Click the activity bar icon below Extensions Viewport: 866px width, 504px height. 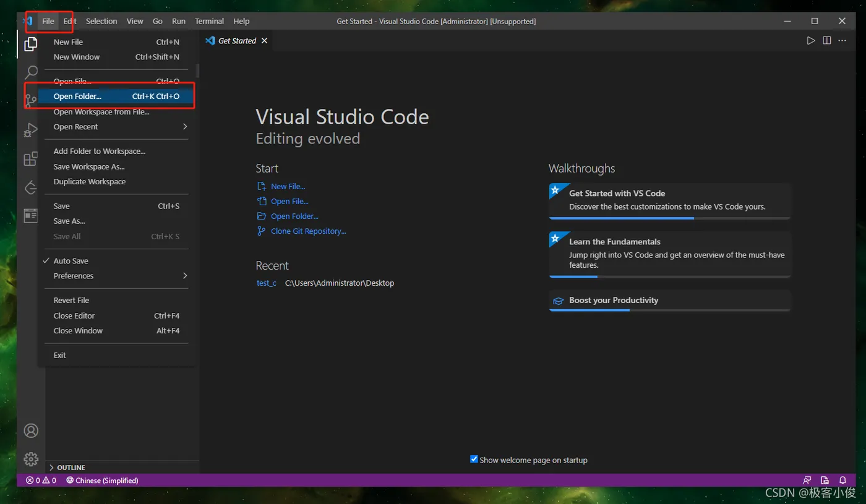click(30, 187)
